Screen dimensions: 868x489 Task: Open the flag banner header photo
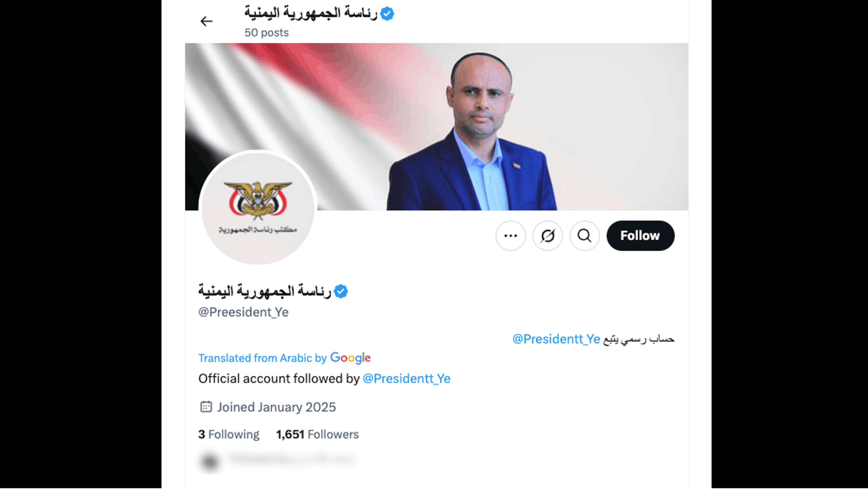(x=436, y=127)
